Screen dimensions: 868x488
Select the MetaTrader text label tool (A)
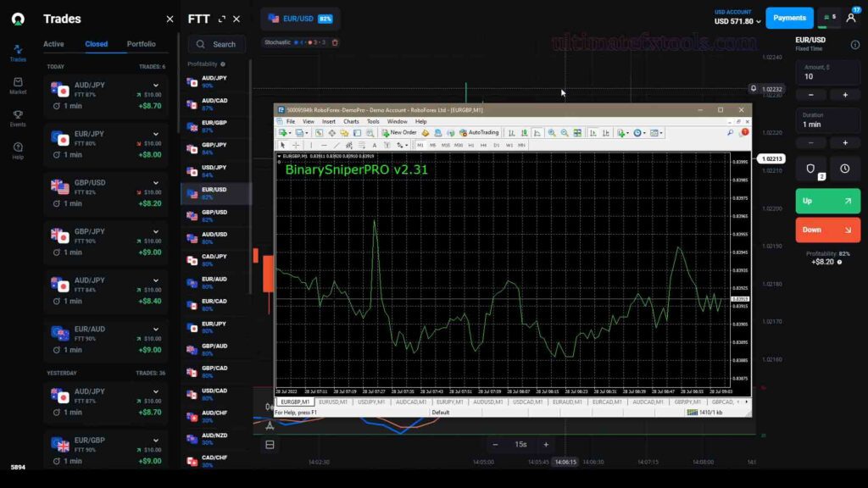[374, 145]
